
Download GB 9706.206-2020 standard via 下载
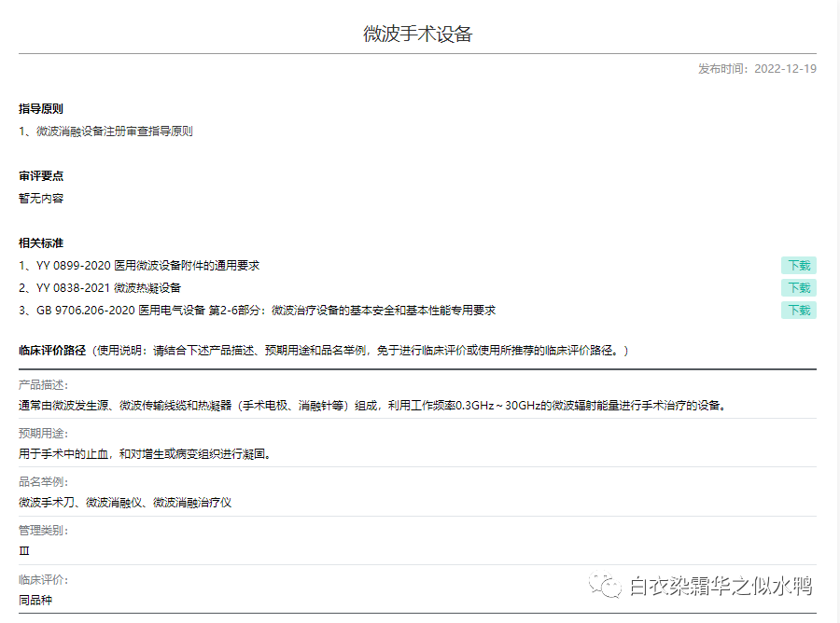[x=798, y=311]
